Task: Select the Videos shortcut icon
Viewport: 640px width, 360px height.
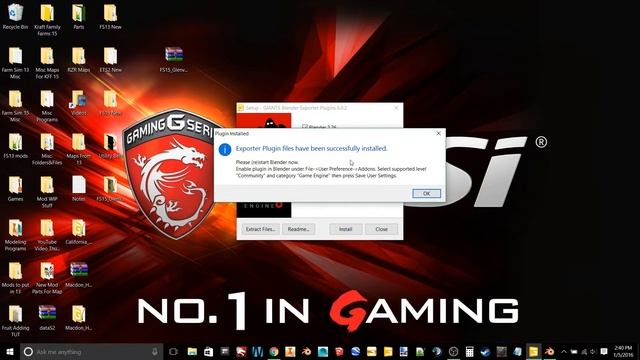Action: [79, 103]
